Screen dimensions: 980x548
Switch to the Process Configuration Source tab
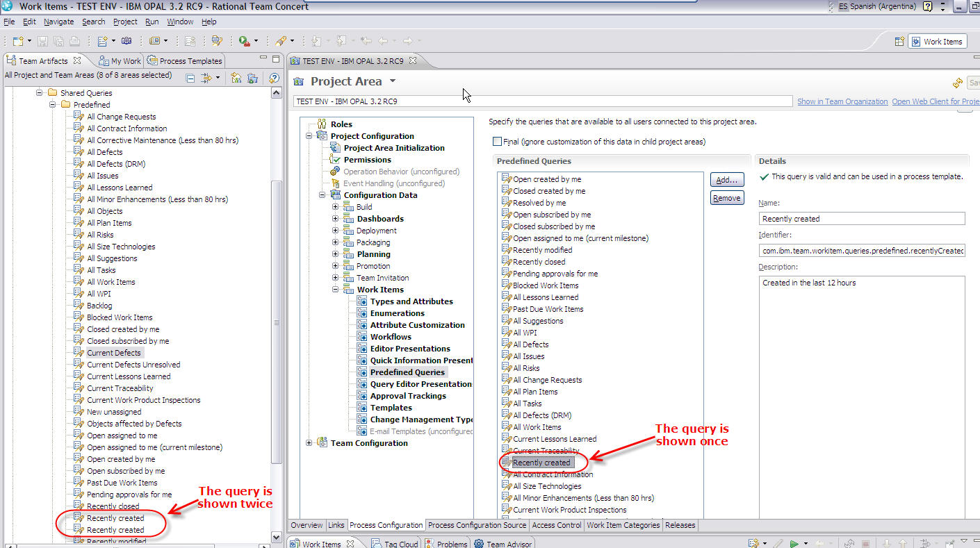tap(477, 525)
